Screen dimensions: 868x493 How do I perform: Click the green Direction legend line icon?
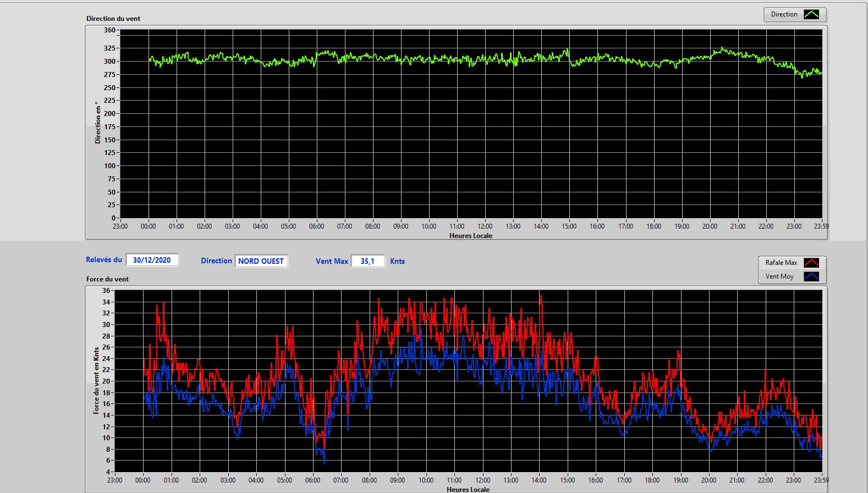point(811,14)
